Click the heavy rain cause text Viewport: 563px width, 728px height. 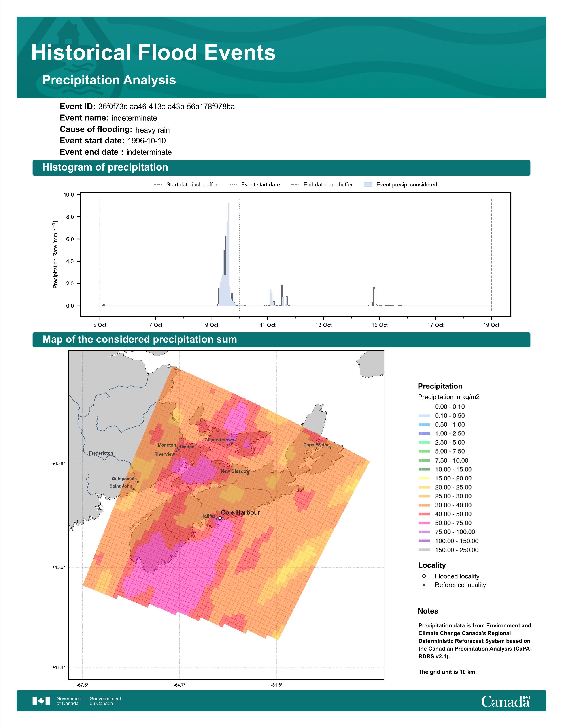click(x=152, y=130)
